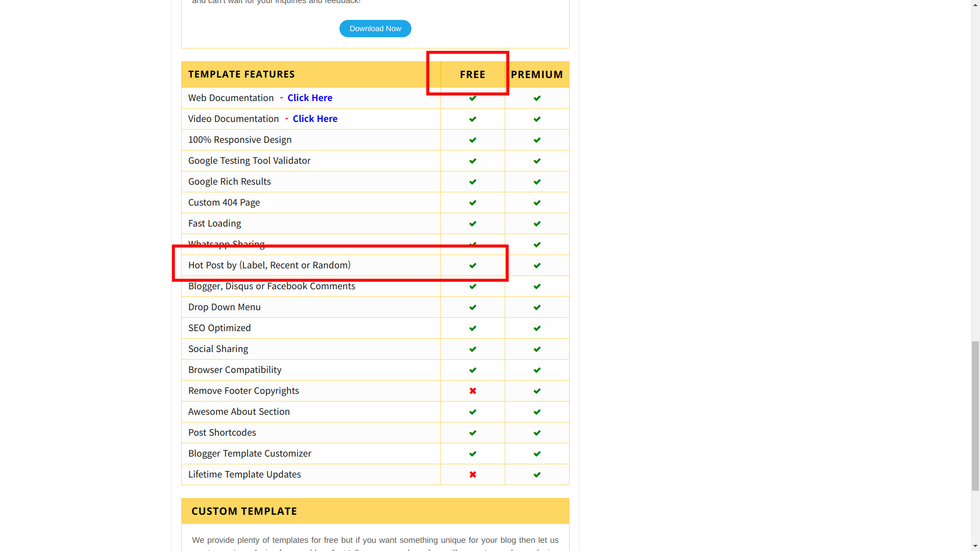Viewport: 980px width, 551px height.
Task: Click Premium checkmark for Remove Footer Copyrights
Action: (537, 391)
